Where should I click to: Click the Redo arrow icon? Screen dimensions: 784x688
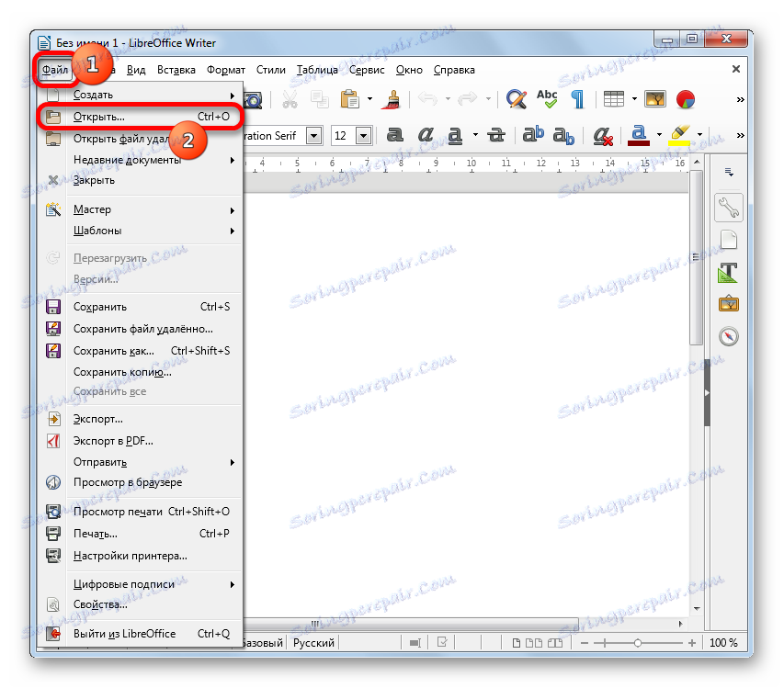(x=468, y=99)
